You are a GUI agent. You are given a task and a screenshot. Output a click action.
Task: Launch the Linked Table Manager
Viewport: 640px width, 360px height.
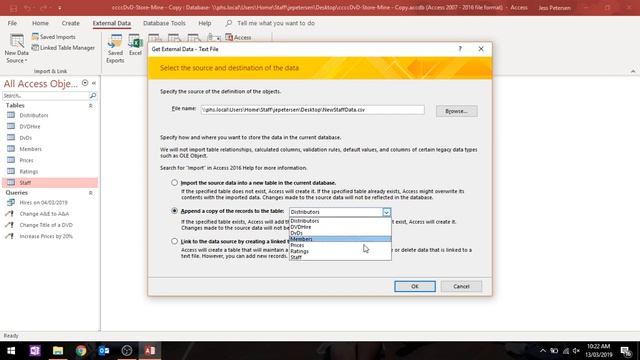(63, 48)
